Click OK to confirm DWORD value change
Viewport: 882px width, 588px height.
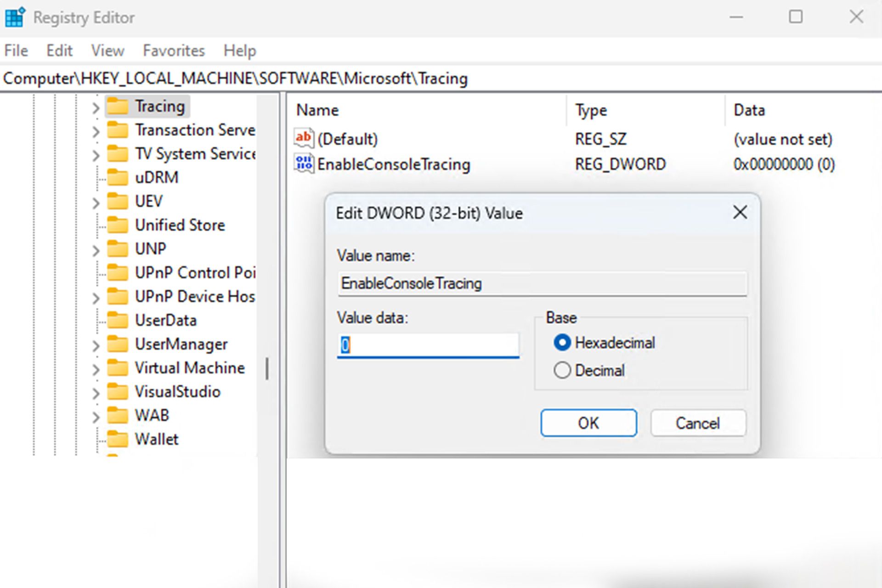pyautogui.click(x=588, y=423)
